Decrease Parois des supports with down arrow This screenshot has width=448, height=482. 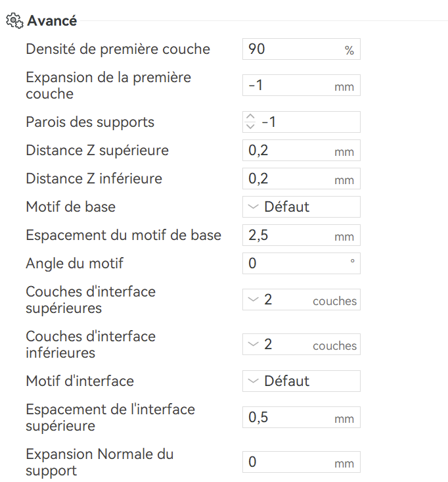pyautogui.click(x=250, y=126)
